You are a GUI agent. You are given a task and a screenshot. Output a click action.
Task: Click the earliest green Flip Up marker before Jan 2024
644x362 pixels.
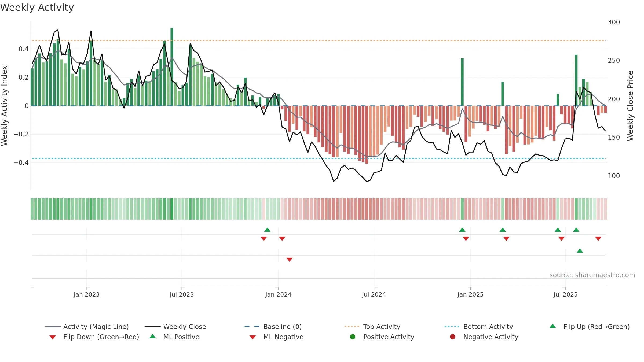tap(268, 230)
